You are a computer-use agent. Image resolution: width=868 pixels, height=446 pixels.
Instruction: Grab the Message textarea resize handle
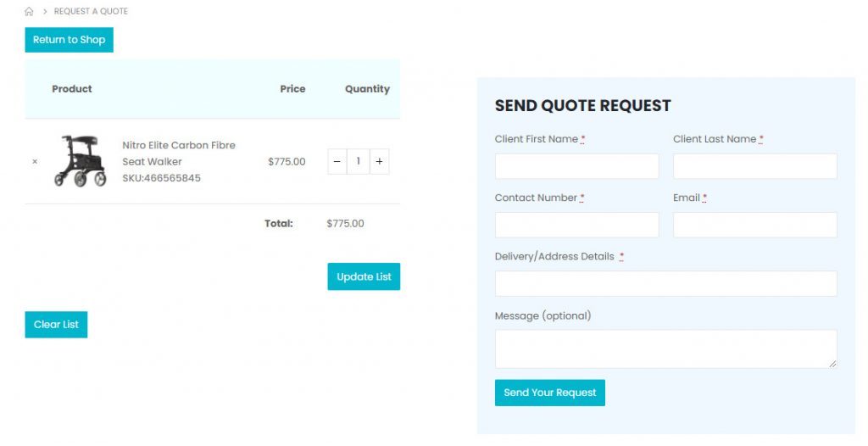click(832, 364)
